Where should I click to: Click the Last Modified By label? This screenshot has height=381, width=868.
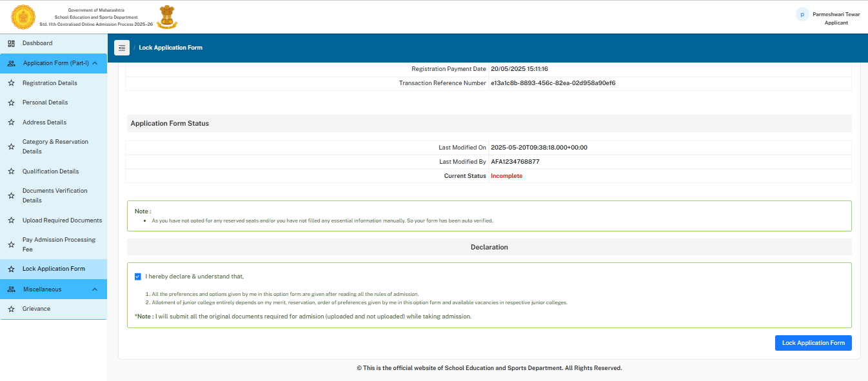point(462,162)
